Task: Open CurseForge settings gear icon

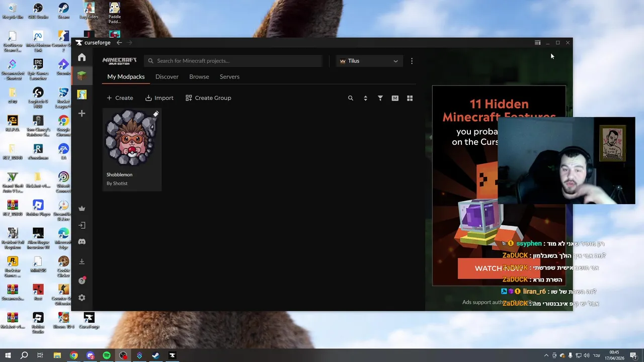Action: [82, 298]
